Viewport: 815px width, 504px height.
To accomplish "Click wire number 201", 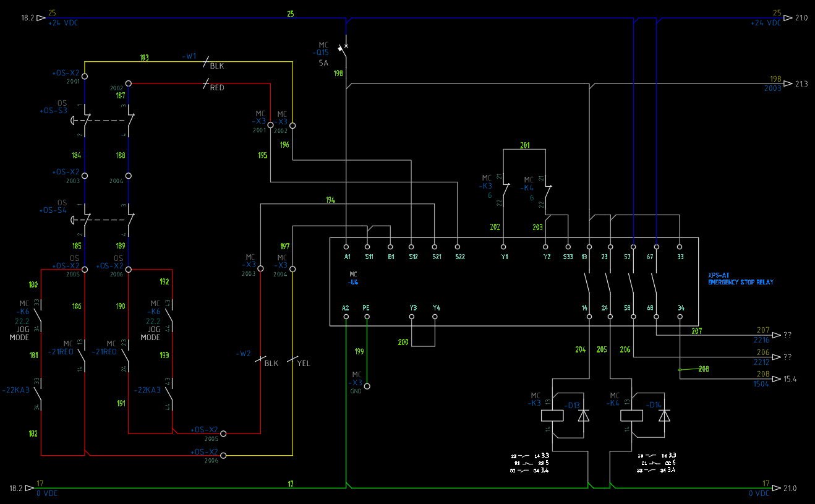I will click(x=525, y=145).
